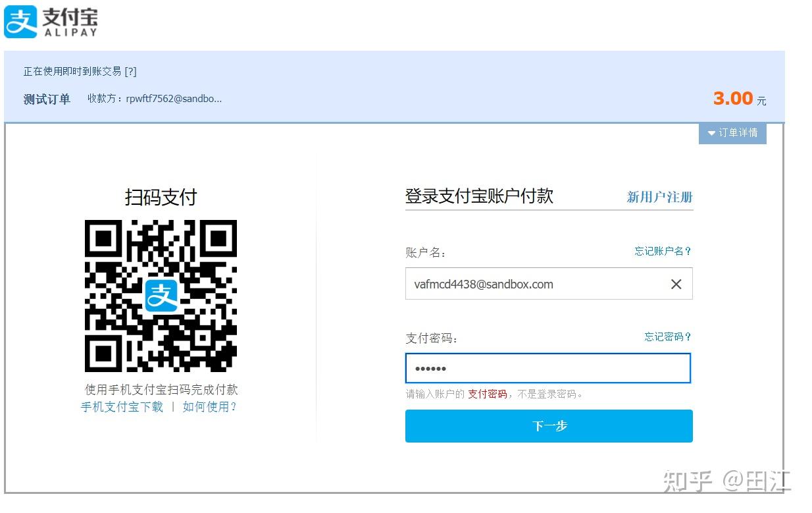The width and height of the screenshot is (812, 513).
Task: Click 正在使用即时到账交易 text
Action: (72, 72)
